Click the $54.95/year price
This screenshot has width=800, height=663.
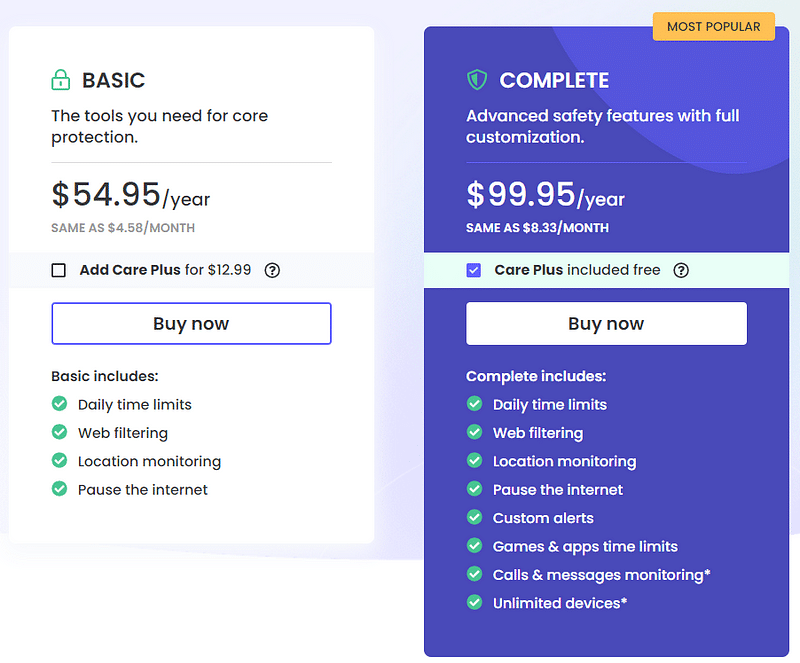(131, 194)
